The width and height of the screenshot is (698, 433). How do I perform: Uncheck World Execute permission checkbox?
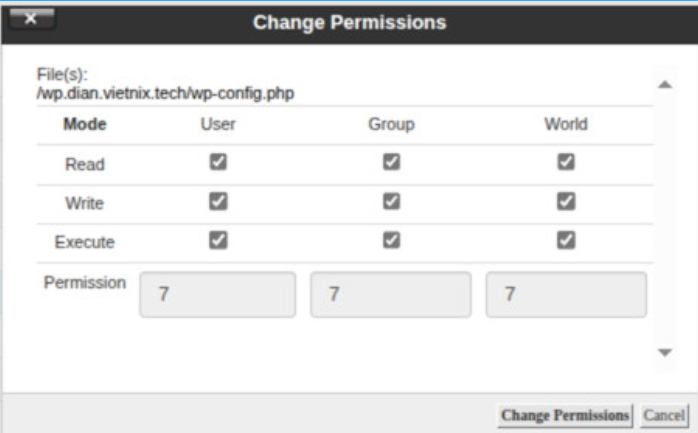566,240
